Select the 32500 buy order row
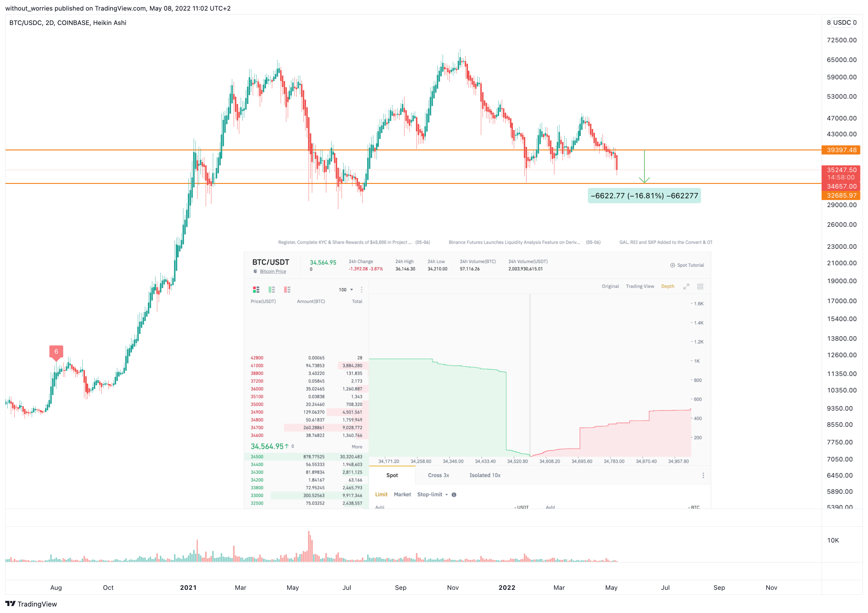This screenshot has height=613, width=868. pyautogui.click(x=306, y=503)
